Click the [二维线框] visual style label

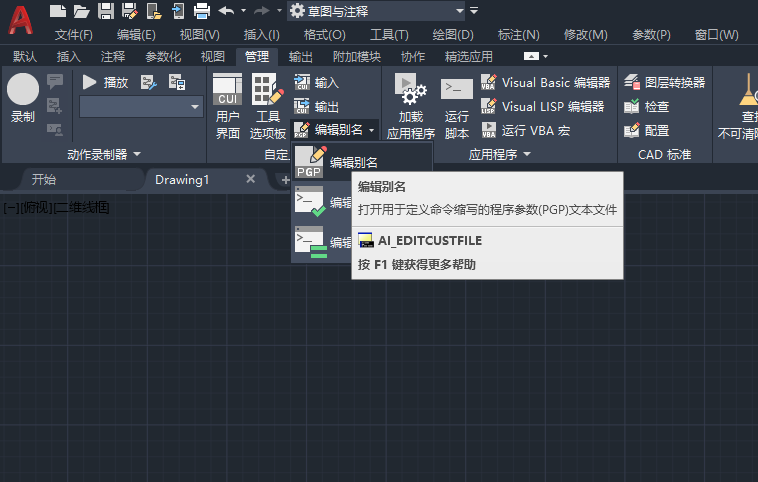[82, 208]
